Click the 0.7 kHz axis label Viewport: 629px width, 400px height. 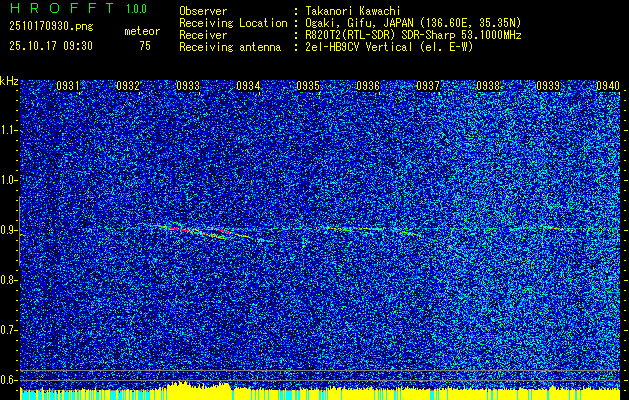pos(8,330)
